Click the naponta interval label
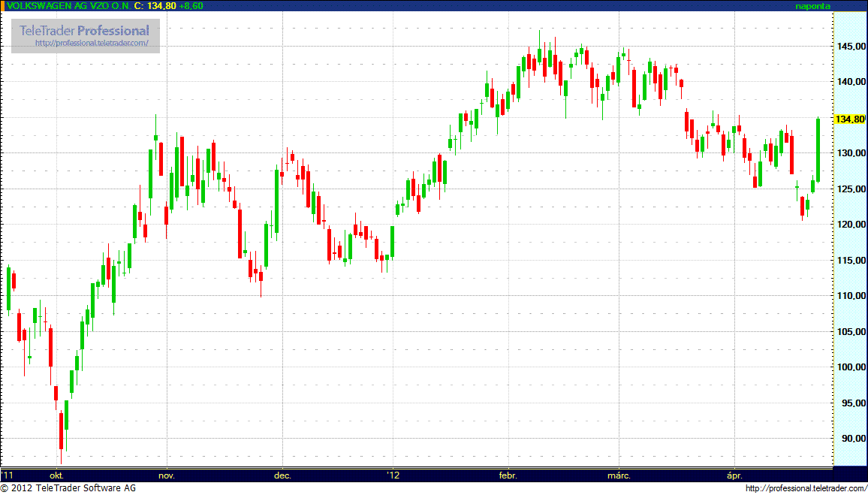The height and width of the screenshot is (495, 868). pos(814,6)
